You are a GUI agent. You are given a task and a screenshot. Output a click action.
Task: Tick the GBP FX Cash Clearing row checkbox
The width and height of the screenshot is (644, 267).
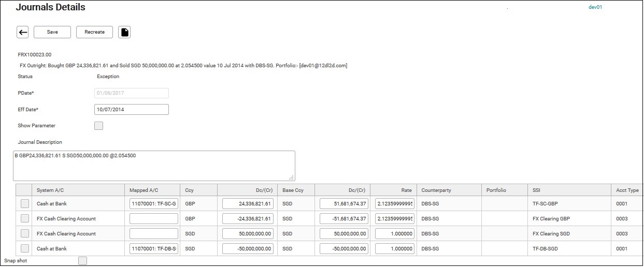pos(25,219)
